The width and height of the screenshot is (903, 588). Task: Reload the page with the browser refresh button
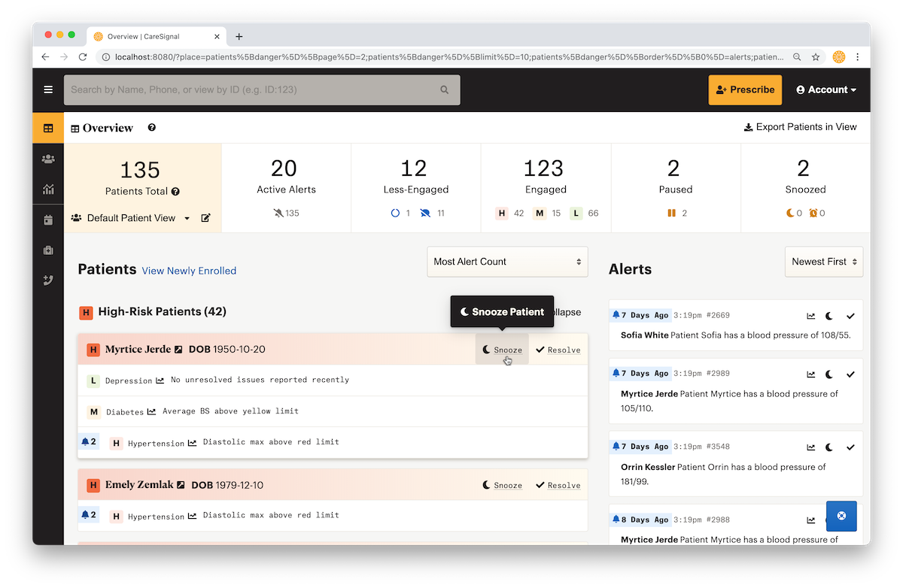(x=83, y=57)
